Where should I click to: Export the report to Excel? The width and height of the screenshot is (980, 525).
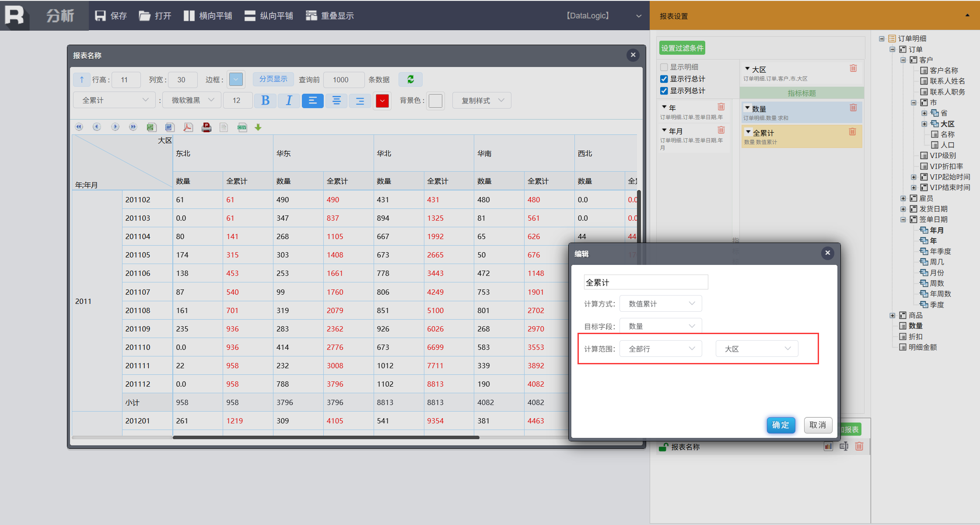pos(151,127)
